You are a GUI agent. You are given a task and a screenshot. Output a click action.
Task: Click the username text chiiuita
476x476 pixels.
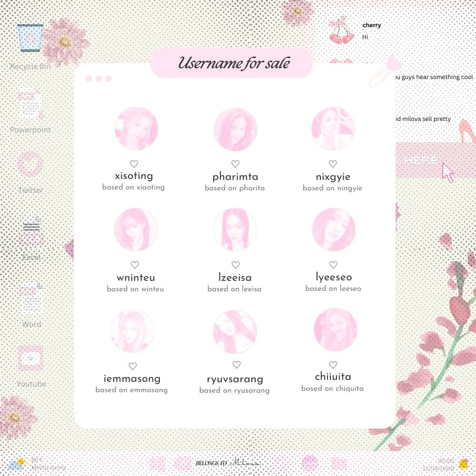[x=333, y=377]
